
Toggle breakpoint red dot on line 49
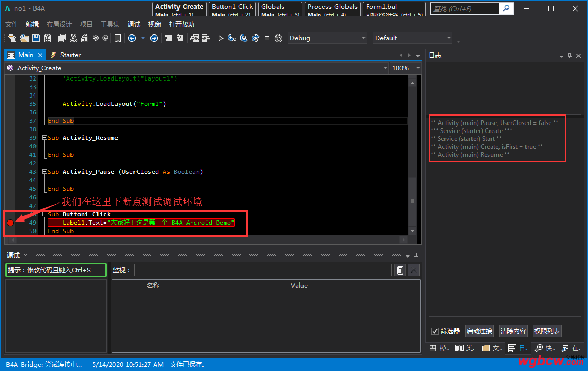[11, 223]
